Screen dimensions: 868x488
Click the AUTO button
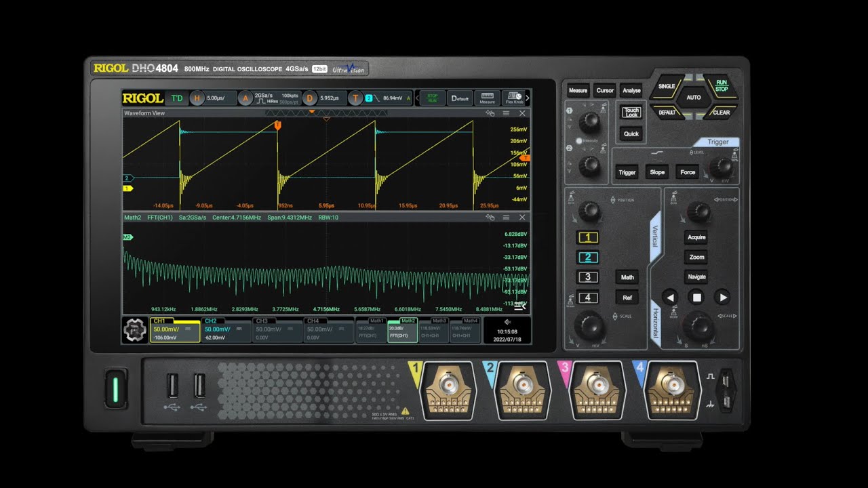coord(694,98)
